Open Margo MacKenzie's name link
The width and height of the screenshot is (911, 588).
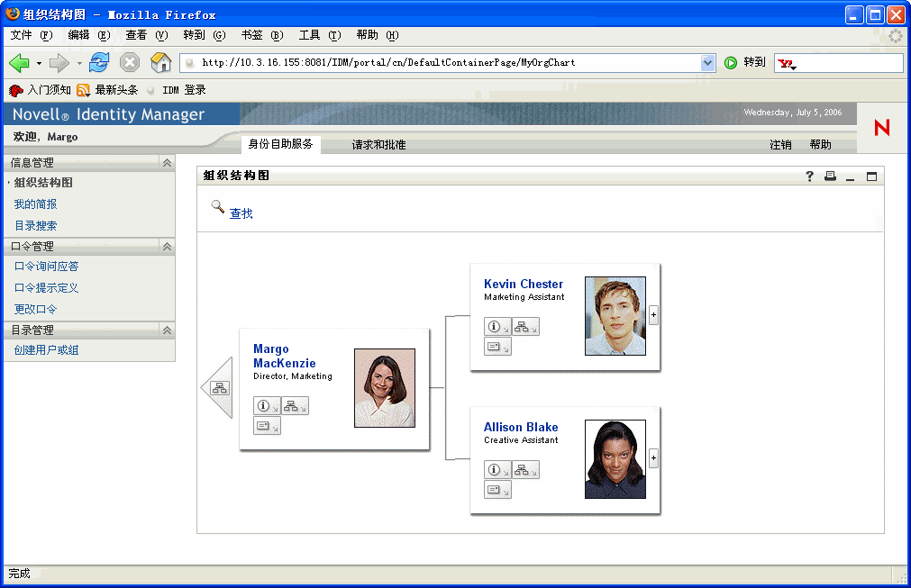[285, 356]
